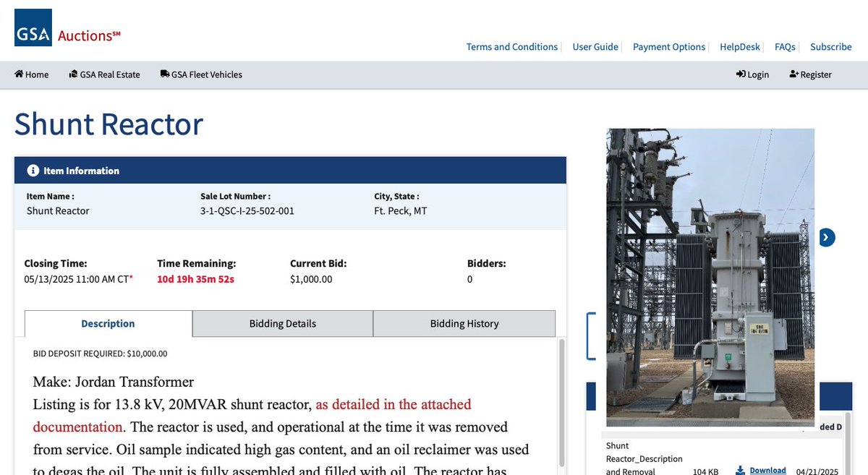Open Terms and Conditions link
Image resolution: width=868 pixels, height=475 pixels.
[512, 47]
